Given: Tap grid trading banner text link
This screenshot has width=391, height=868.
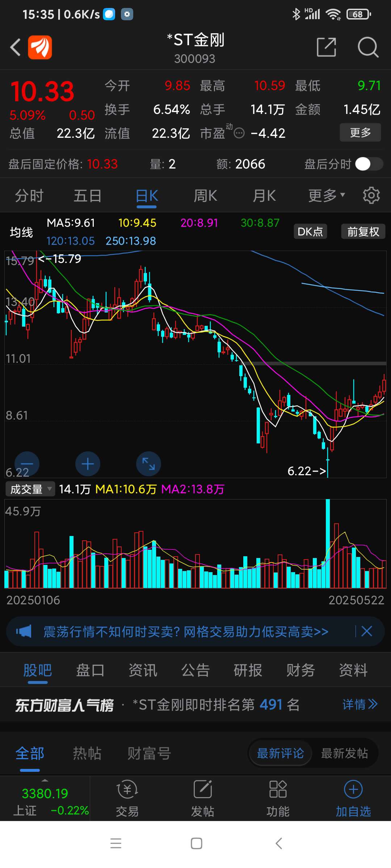Looking at the screenshot, I should click(186, 631).
